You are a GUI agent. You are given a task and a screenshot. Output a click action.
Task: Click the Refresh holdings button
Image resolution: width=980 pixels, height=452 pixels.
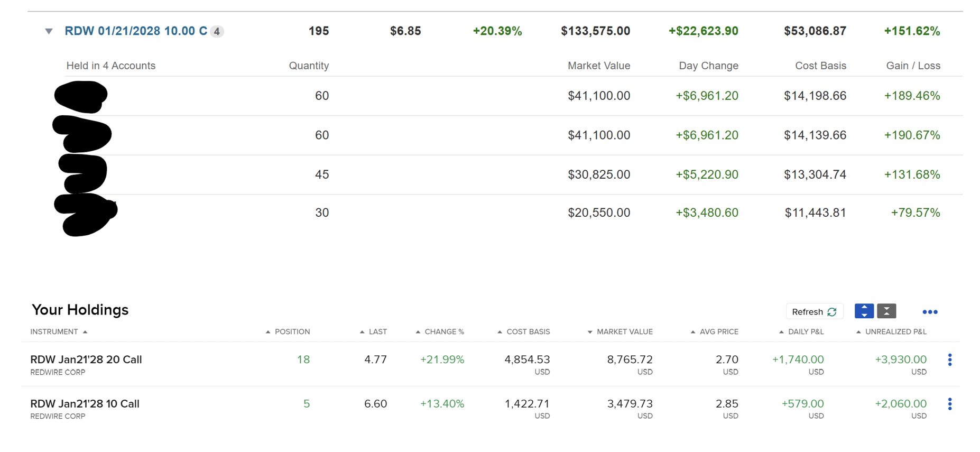pyautogui.click(x=813, y=312)
